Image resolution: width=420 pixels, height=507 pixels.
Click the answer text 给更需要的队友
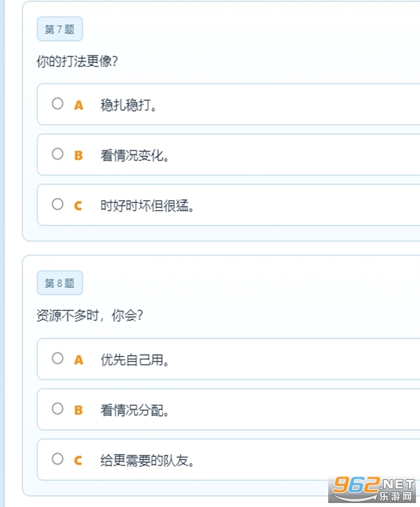148,460
